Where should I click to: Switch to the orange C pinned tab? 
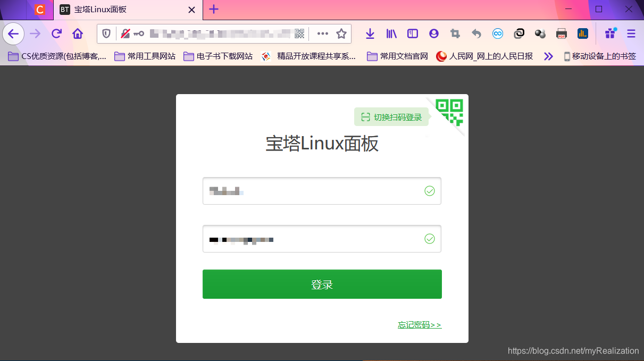coord(40,10)
